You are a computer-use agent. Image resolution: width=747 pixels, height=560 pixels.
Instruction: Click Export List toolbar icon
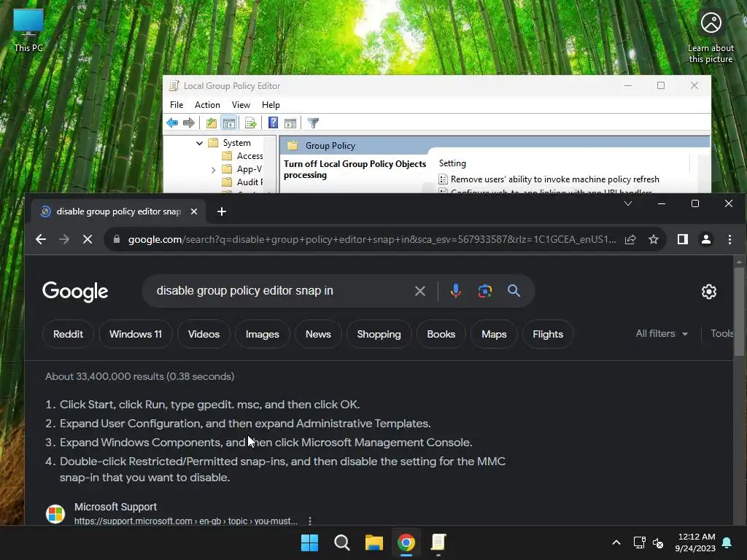(251, 122)
